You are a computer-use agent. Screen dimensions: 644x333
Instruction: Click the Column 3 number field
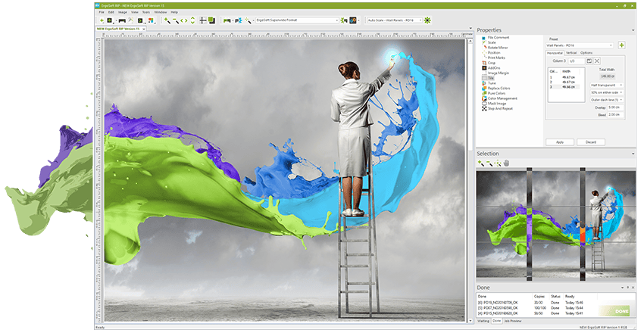(576, 61)
